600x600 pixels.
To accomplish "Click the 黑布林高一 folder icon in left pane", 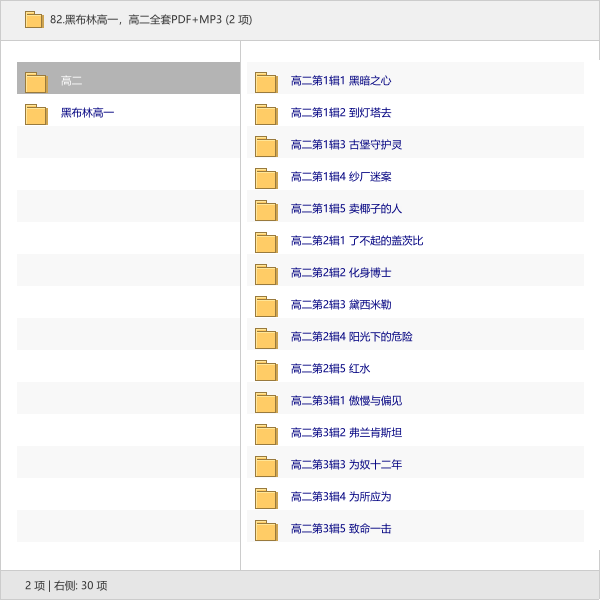I will click(36, 114).
